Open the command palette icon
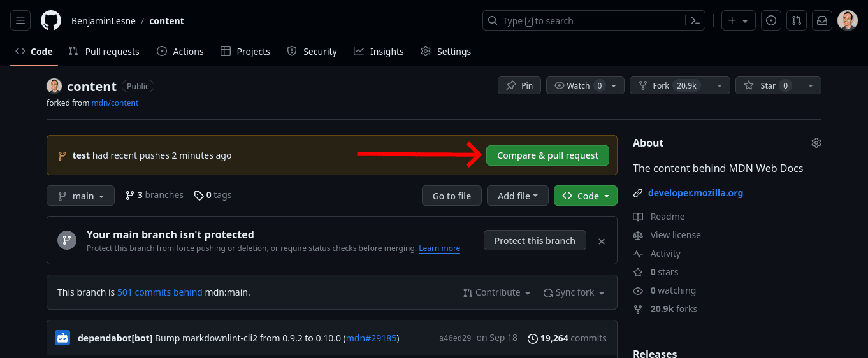 pos(695,20)
